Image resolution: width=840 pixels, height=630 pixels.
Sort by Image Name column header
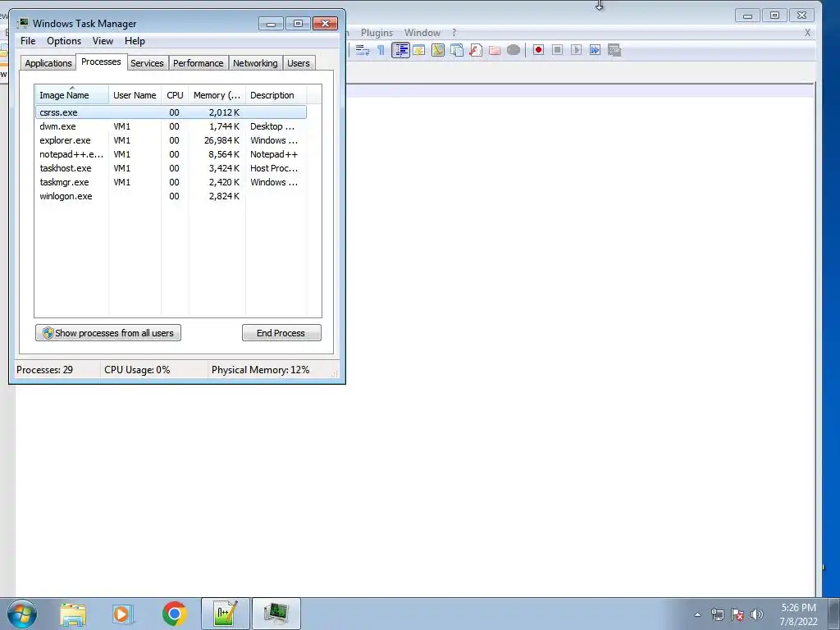[72, 95]
